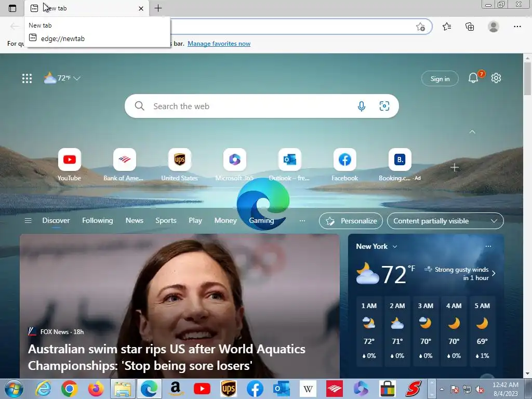This screenshot has height=399, width=532.
Task: Collapse quick links with chevron up
Action: pos(472,132)
